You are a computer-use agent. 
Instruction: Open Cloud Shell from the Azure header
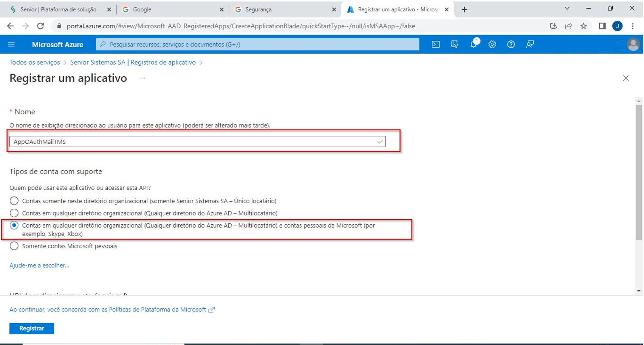coord(436,45)
